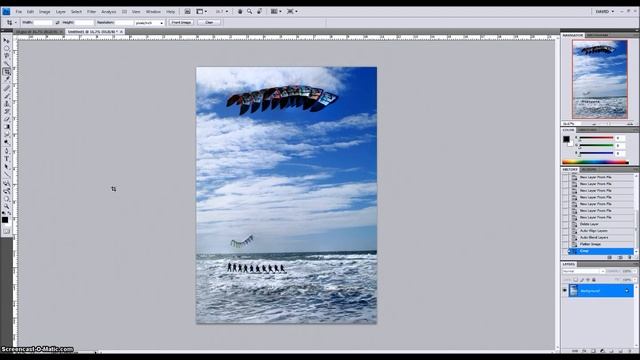Select the Background layer row
Viewport: 640px width, 360px height.
tap(601, 291)
